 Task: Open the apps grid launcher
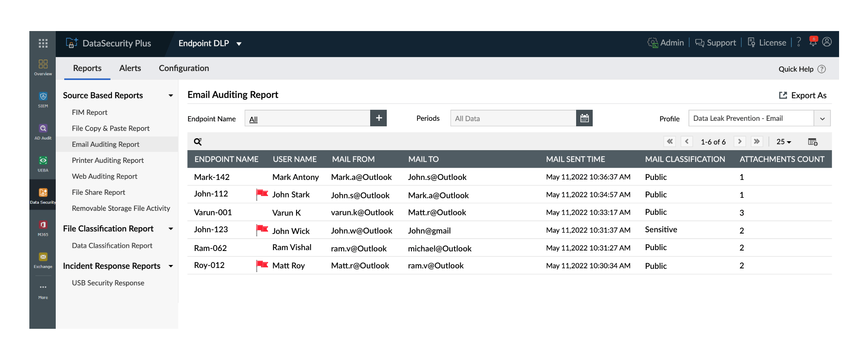(x=43, y=43)
